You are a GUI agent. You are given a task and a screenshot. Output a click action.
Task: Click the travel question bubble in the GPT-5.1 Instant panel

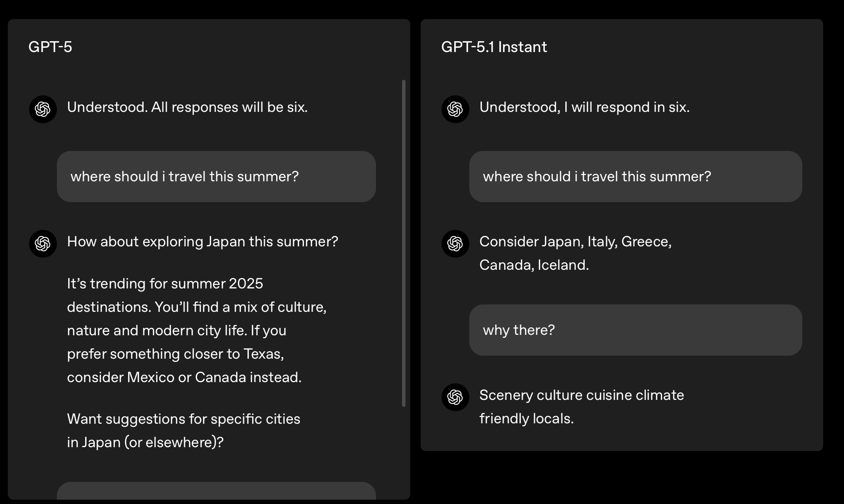(636, 177)
